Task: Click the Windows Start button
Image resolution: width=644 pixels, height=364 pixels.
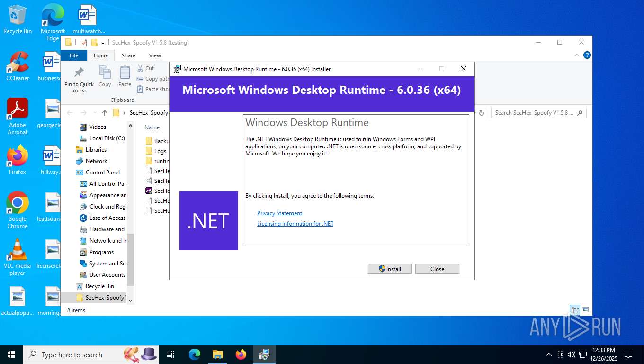Action: point(11,355)
